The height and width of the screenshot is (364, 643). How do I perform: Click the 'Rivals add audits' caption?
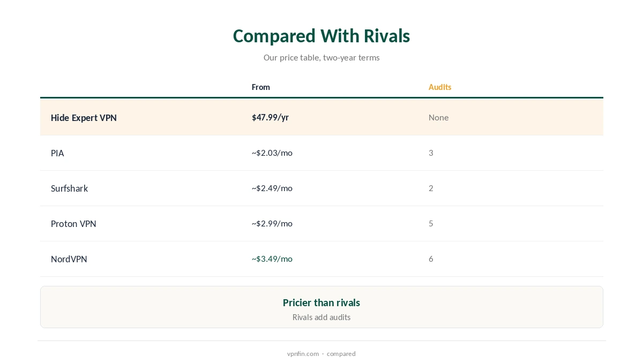click(322, 317)
